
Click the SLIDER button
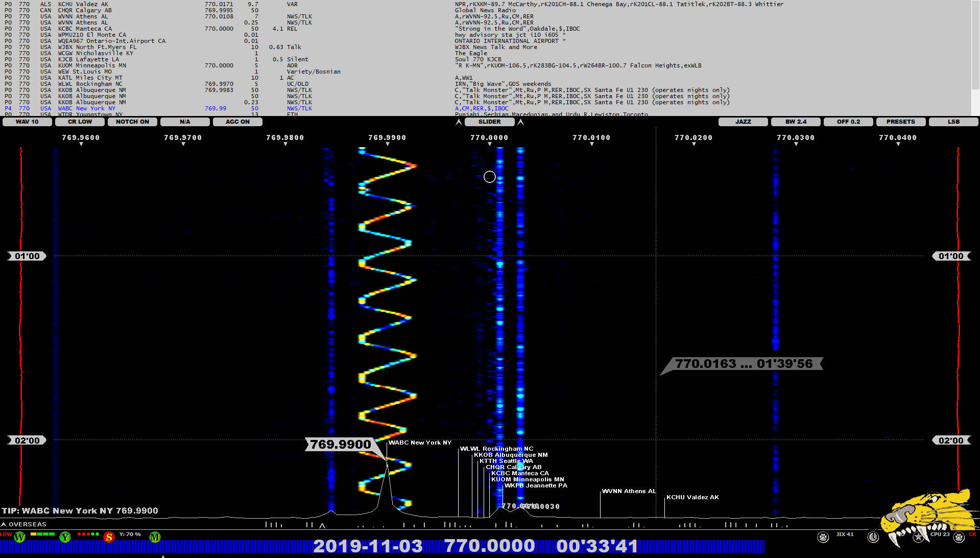click(x=489, y=122)
